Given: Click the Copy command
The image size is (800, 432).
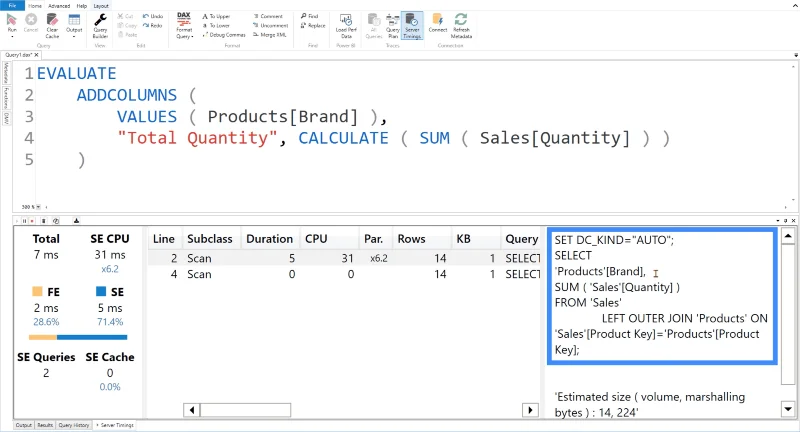Looking at the screenshot, I should (x=127, y=26).
